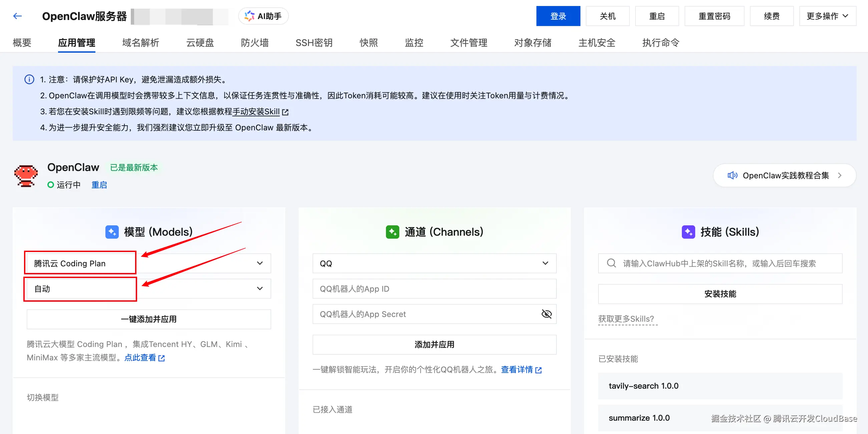Image resolution: width=868 pixels, height=434 pixels.
Task: Click the back arrow icon
Action: coord(17,16)
